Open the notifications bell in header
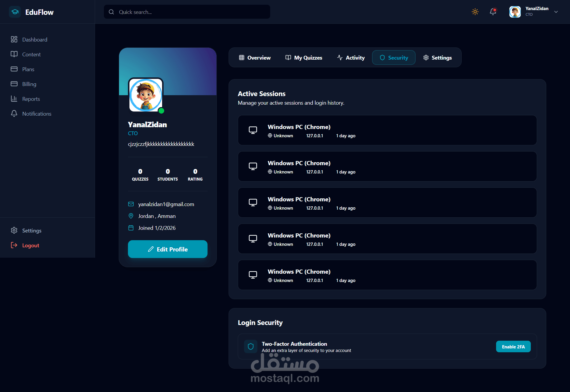570x392 pixels. 493,12
